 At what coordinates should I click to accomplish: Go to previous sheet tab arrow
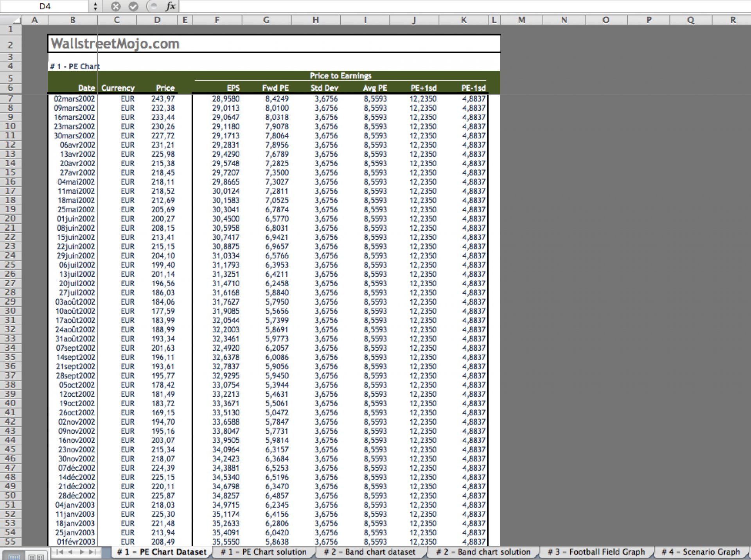[70, 552]
